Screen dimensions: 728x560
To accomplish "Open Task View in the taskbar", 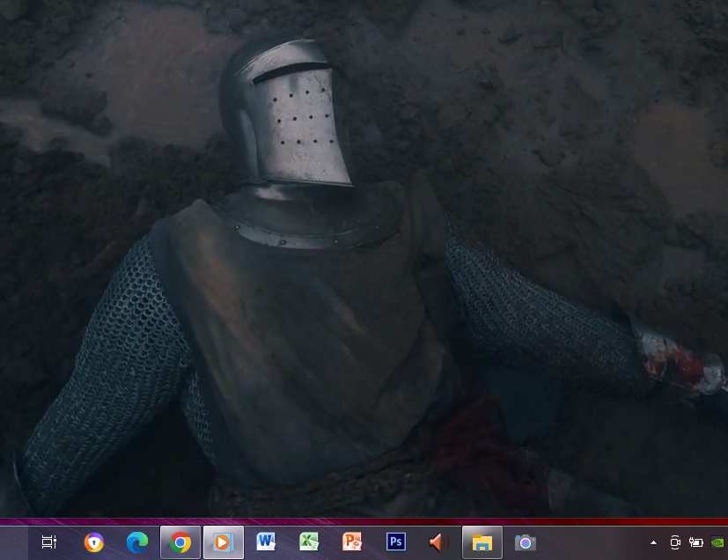I will (x=48, y=542).
